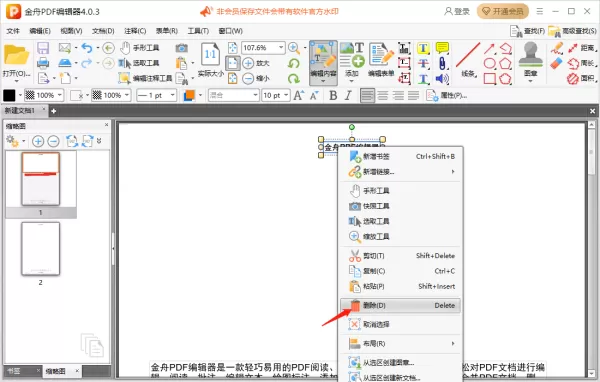Open the 工具(T) menu
The height and width of the screenshot is (382, 600).
coord(198,31)
